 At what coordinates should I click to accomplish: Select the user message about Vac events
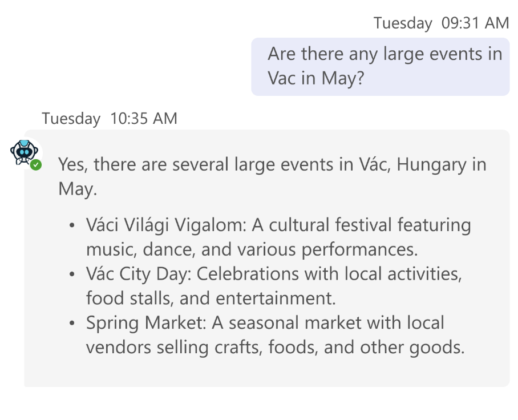380,66
